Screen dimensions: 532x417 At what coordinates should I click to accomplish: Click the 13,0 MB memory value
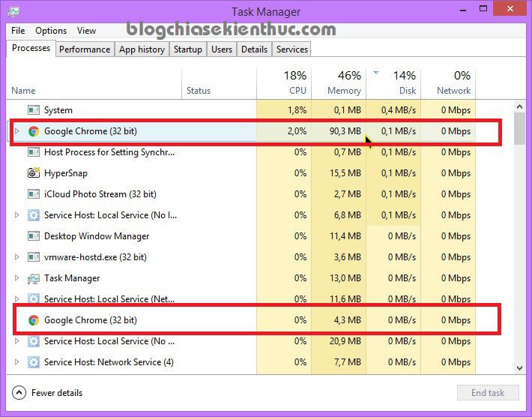[345, 278]
